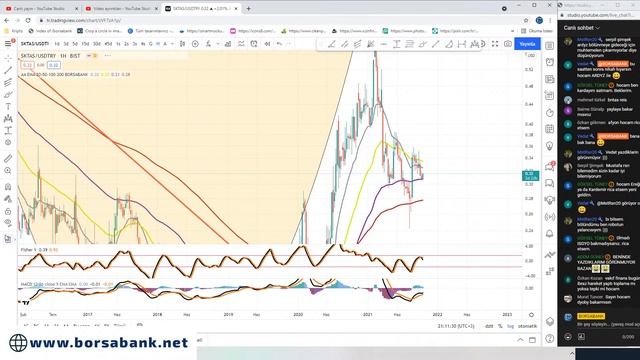640x360 pixels.
Task: Select the 4s interval
Action: [x=143, y=44]
